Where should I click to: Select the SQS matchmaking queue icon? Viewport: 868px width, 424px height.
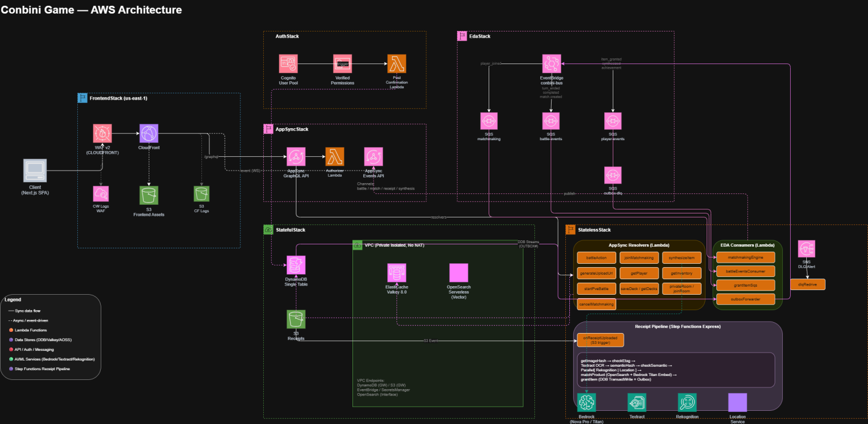489,121
